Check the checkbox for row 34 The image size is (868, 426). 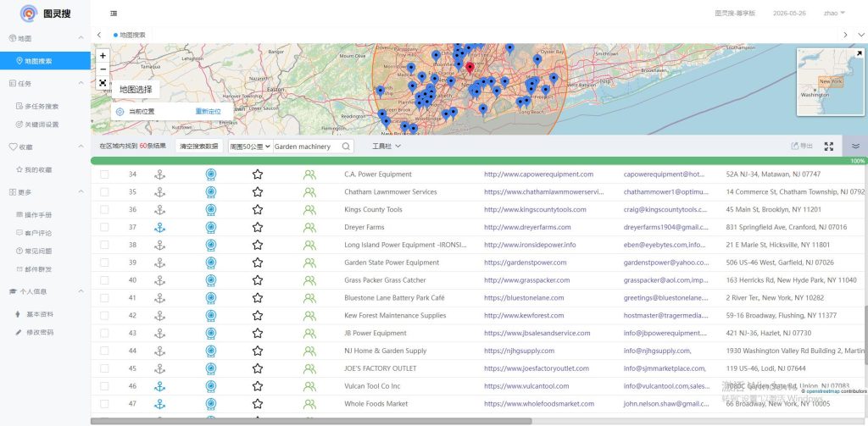[105, 174]
